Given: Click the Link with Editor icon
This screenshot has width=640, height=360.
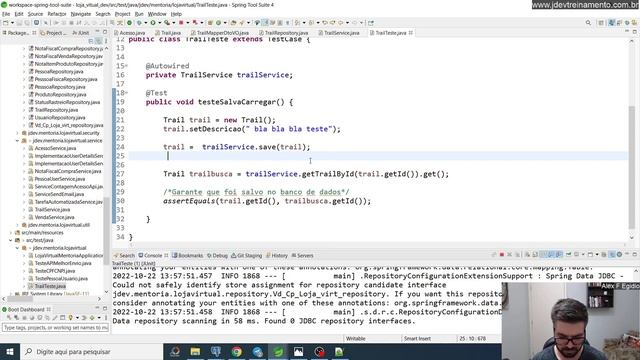Looking at the screenshot, I should click(98, 41).
